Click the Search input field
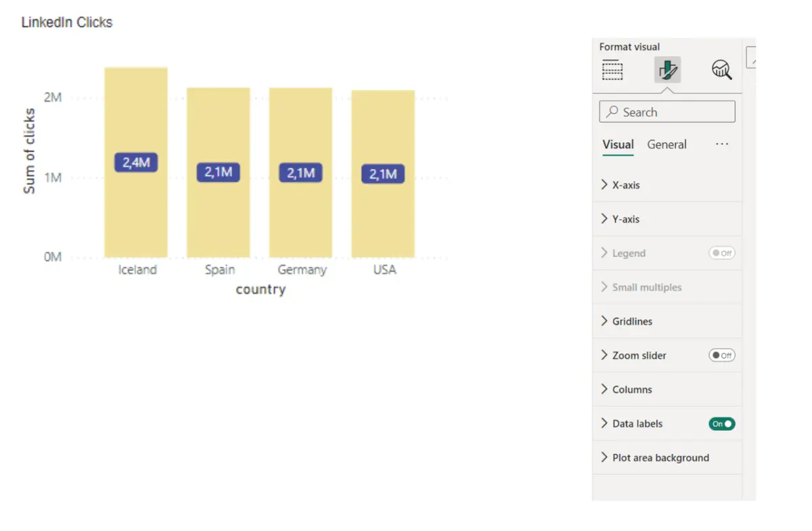 [x=667, y=112]
